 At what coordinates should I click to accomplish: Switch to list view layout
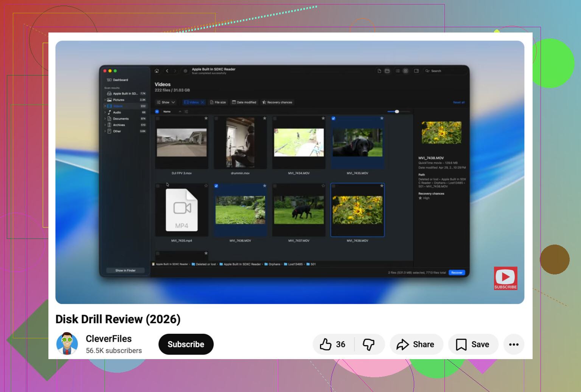point(398,71)
